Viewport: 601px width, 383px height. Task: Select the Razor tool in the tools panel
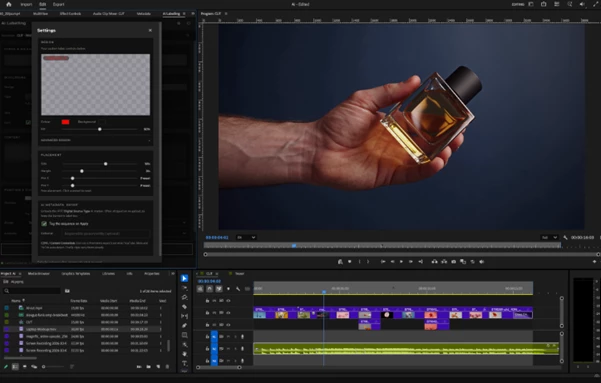point(184,307)
